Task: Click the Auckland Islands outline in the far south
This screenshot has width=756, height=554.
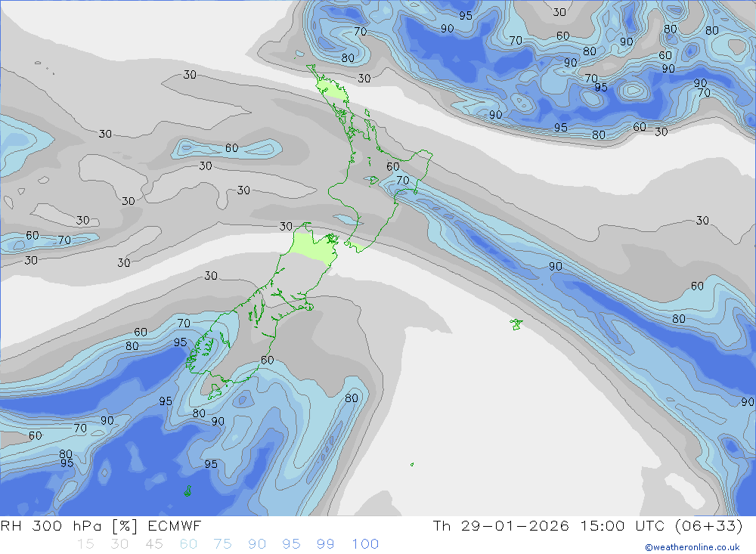Action: point(187,491)
